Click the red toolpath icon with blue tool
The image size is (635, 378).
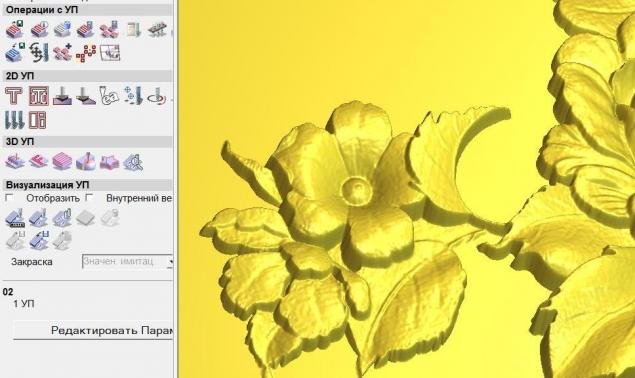86,30
